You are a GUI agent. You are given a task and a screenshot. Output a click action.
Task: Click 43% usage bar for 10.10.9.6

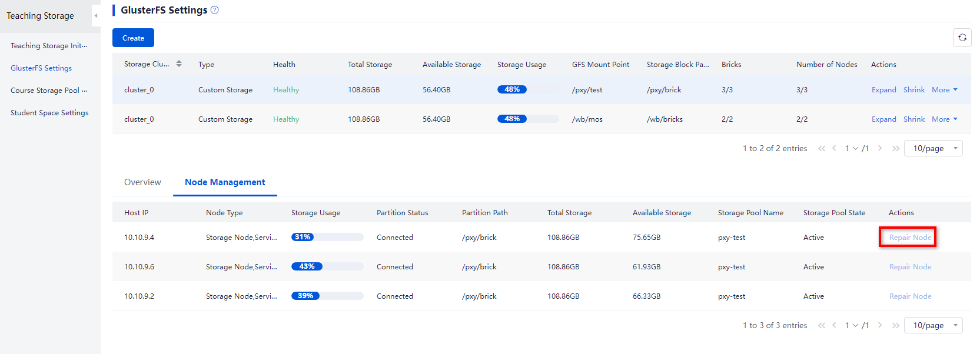tap(327, 266)
